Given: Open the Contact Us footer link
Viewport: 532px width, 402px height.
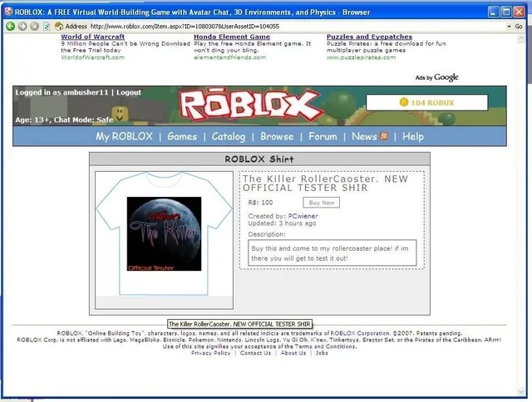Looking at the screenshot, I should [x=255, y=353].
